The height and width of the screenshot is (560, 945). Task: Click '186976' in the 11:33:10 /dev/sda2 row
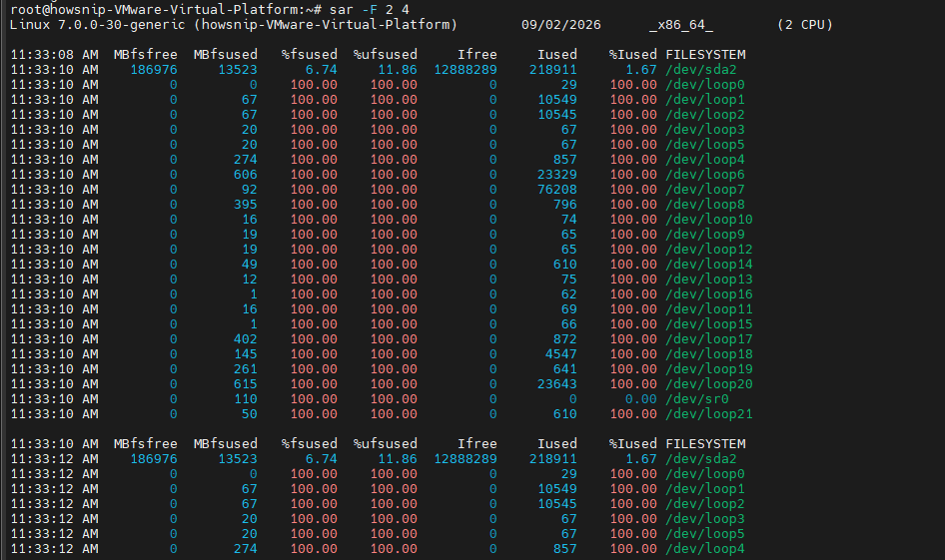pos(154,69)
